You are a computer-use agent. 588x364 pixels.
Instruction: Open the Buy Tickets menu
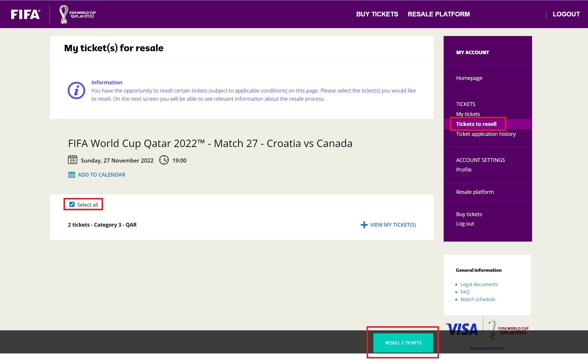click(x=377, y=14)
